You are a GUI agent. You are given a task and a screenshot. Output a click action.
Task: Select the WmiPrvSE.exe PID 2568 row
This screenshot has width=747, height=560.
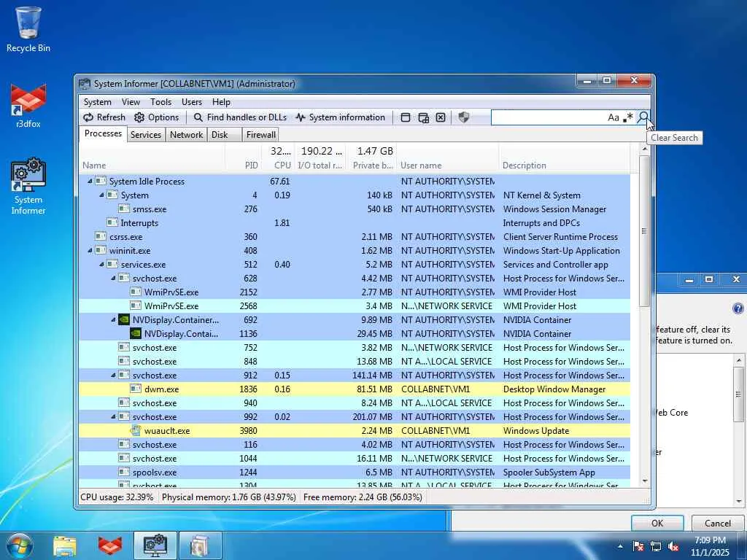[355, 306]
